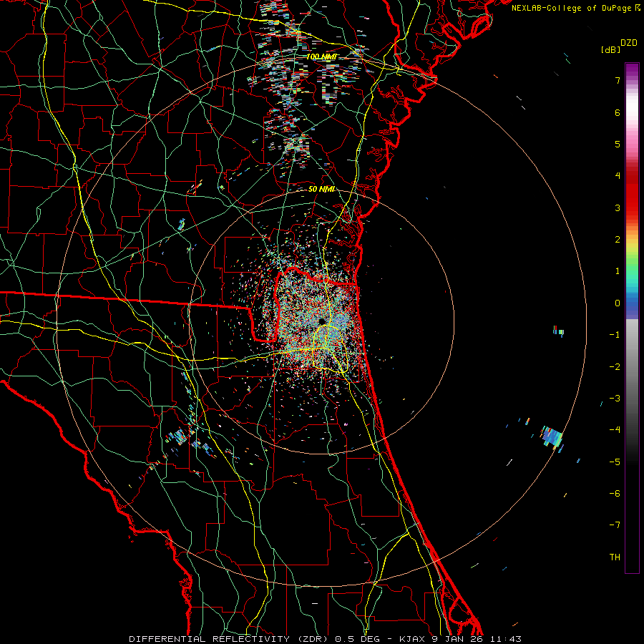Click the 4 dB tick label on the scale
The image size is (644, 644).
click(618, 176)
